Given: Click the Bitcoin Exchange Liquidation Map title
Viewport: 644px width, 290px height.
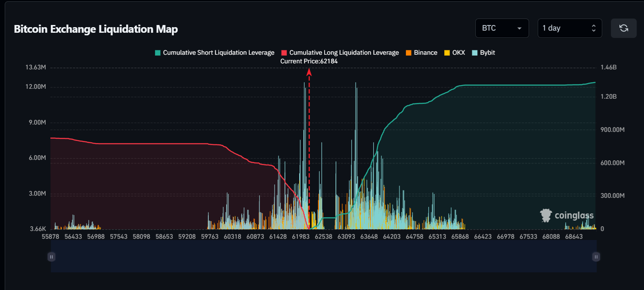Looking at the screenshot, I should (96, 29).
